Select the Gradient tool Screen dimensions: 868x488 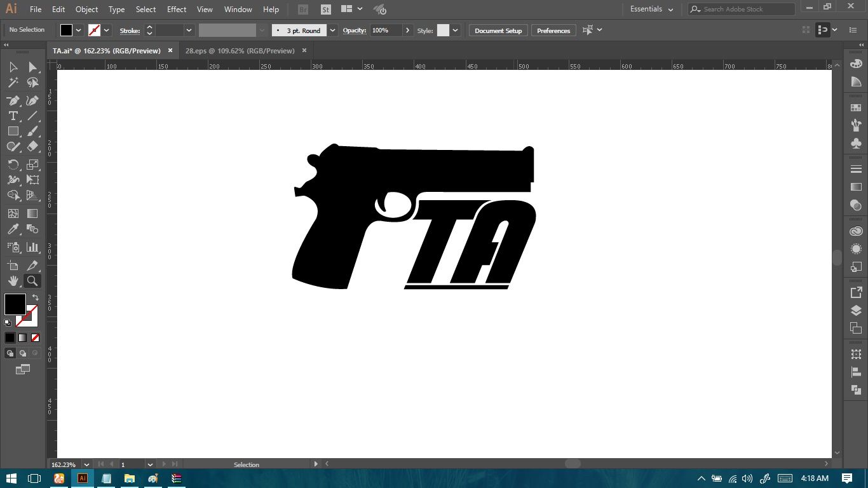(32, 213)
